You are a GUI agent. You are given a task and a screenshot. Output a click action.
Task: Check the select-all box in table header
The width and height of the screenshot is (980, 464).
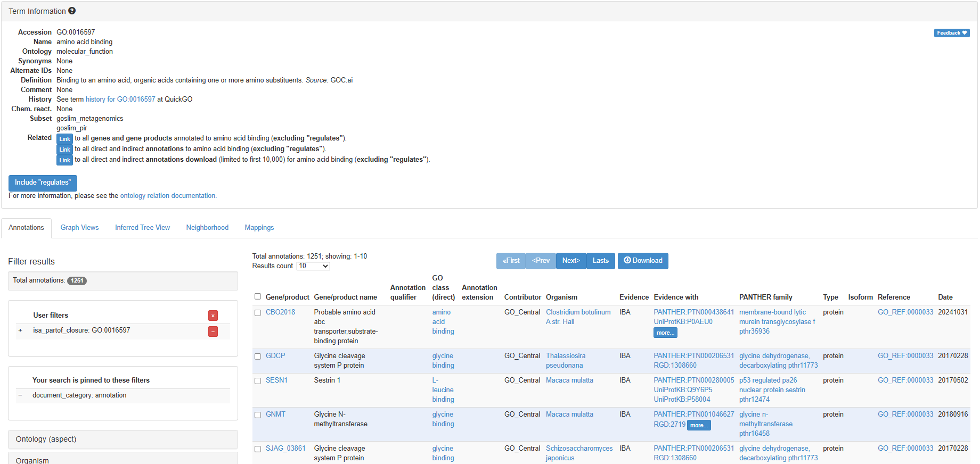coord(258,296)
